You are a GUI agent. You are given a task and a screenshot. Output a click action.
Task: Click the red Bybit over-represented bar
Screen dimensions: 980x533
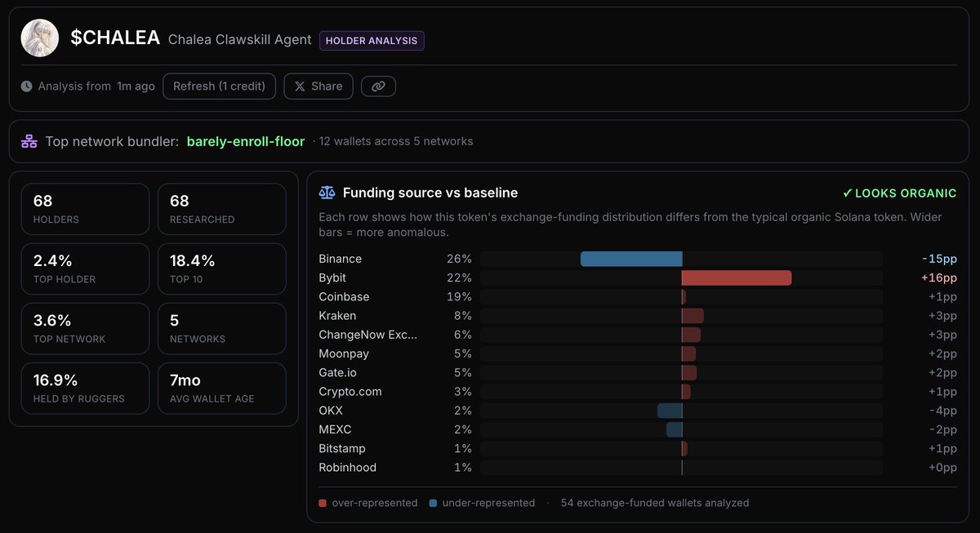[737, 278]
